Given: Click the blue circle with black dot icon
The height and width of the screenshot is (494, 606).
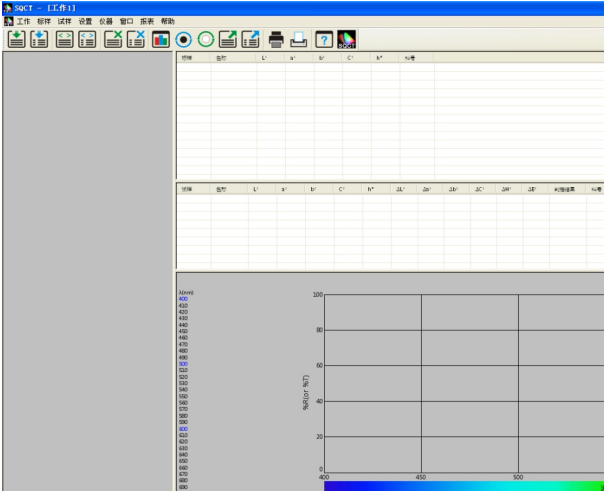Looking at the screenshot, I should pos(184,39).
